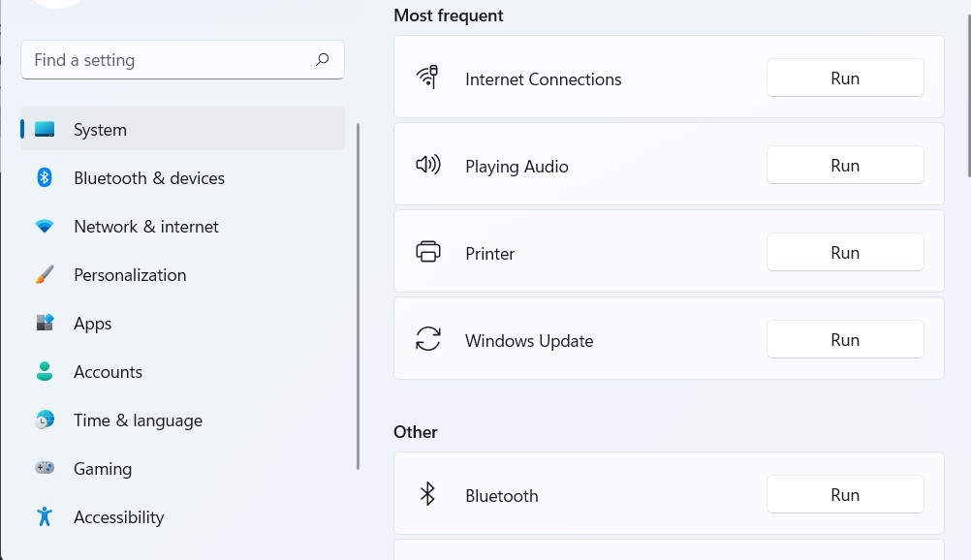The height and width of the screenshot is (560, 971).
Task: Run the Bluetooth troubleshooter
Action: pos(844,495)
